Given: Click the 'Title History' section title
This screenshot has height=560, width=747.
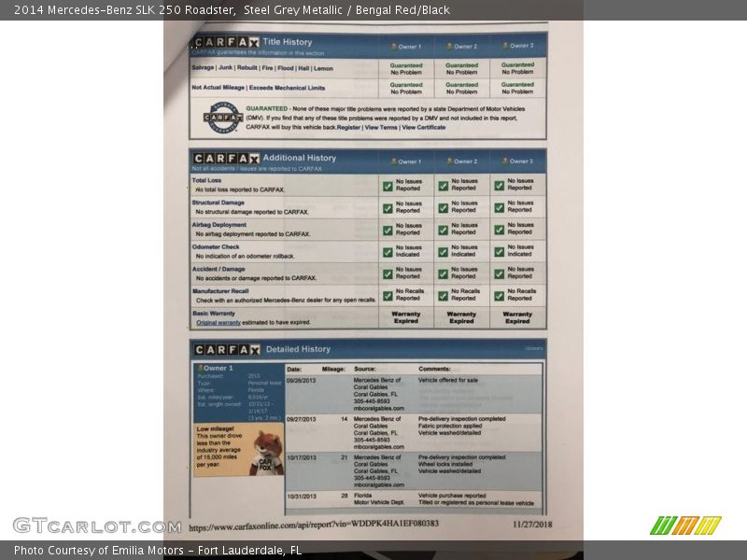Looking at the screenshot, I should coord(288,42).
